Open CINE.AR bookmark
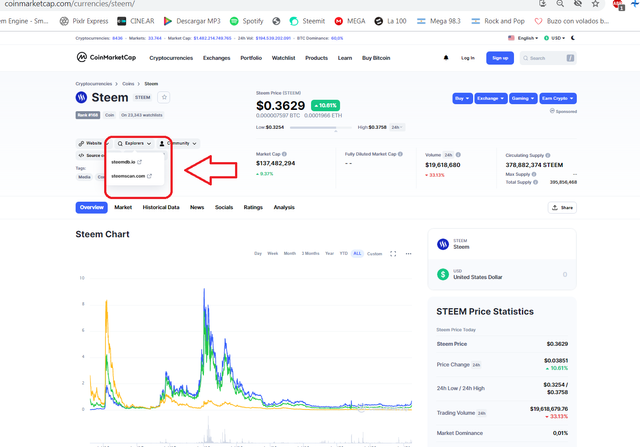The image size is (640, 447). pos(136,21)
